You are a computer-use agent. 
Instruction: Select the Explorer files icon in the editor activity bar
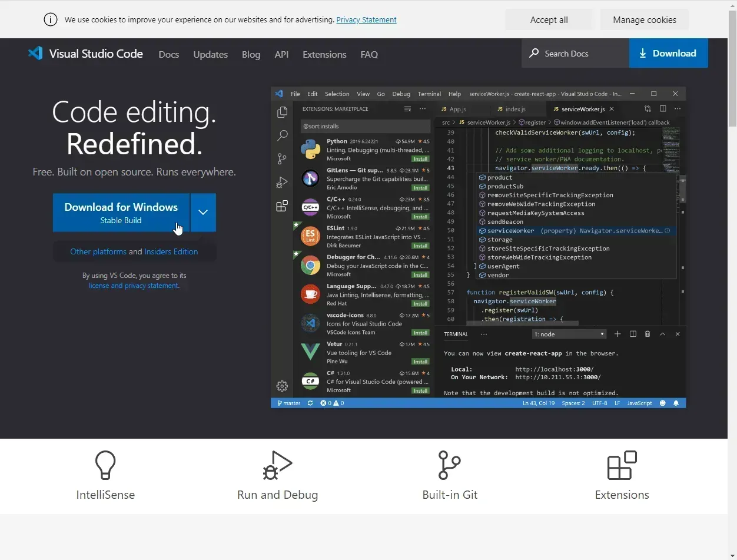pyautogui.click(x=283, y=112)
